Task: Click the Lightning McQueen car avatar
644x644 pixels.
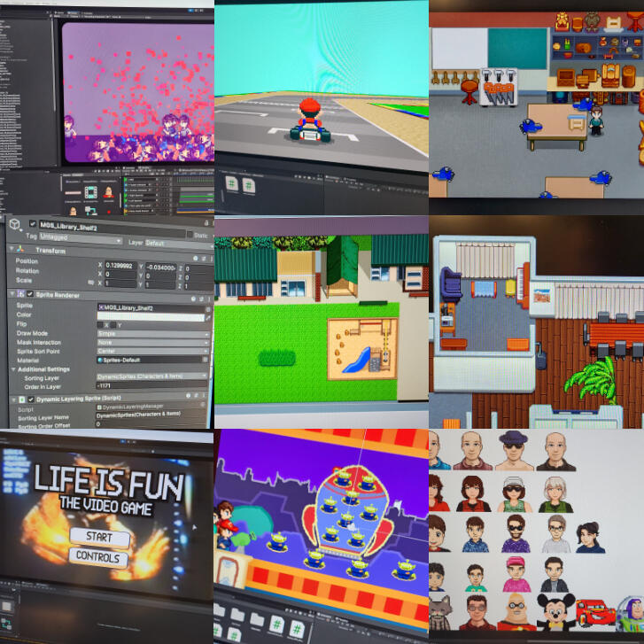Action: pyautogui.click(x=590, y=612)
